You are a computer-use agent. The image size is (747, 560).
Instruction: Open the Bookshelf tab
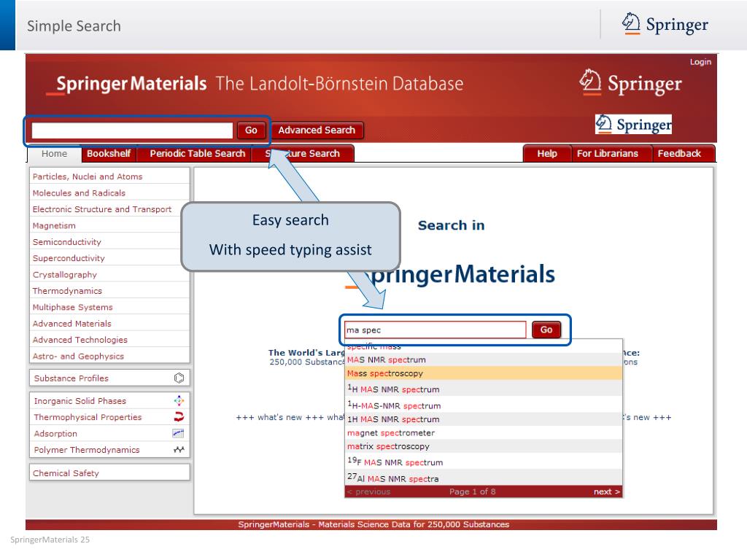tap(109, 154)
